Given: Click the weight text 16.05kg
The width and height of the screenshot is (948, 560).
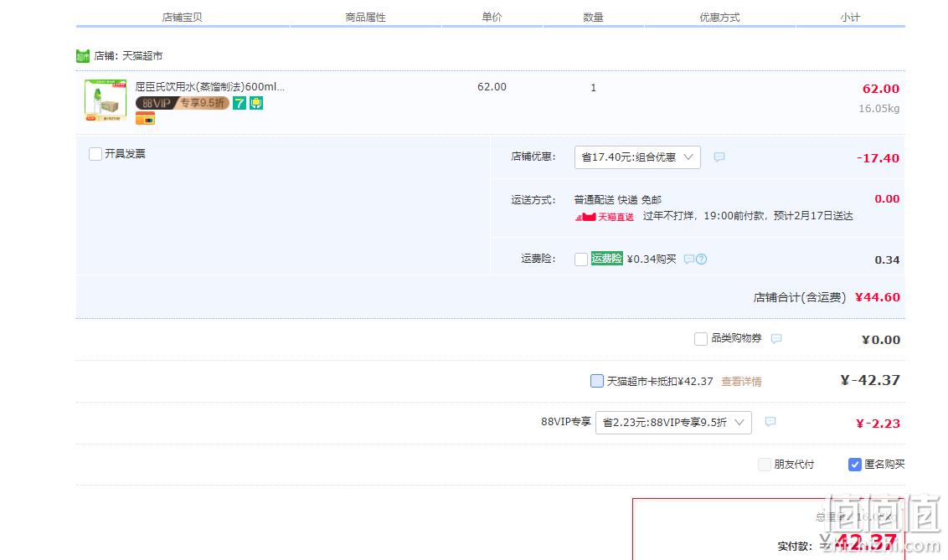Looking at the screenshot, I should tap(879, 109).
